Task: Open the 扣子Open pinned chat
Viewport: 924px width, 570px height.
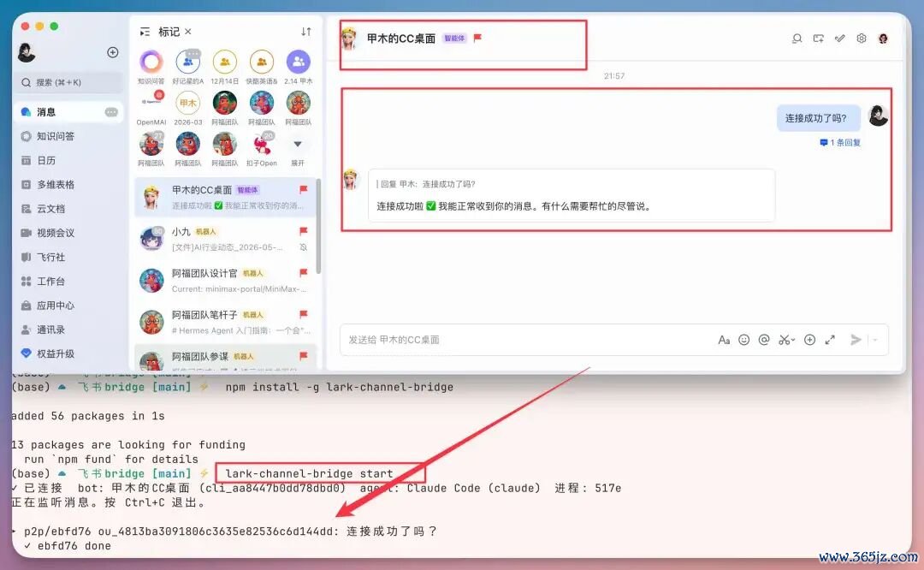Action: click(x=262, y=150)
